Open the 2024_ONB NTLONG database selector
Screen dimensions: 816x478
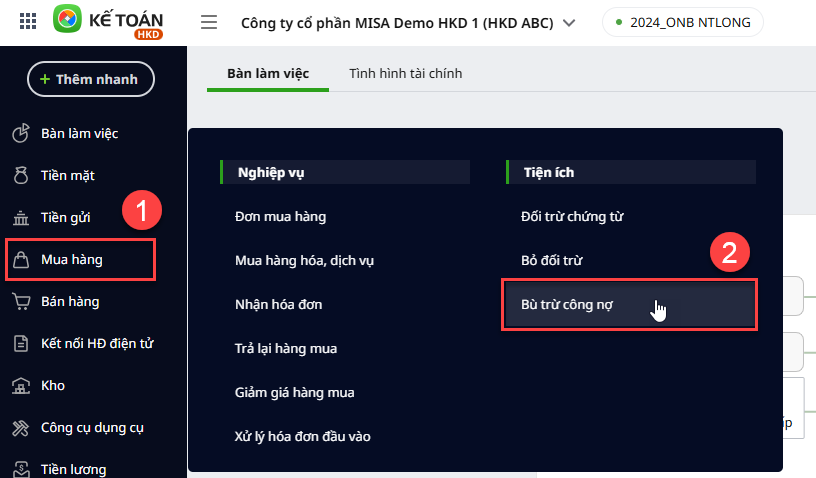point(682,22)
